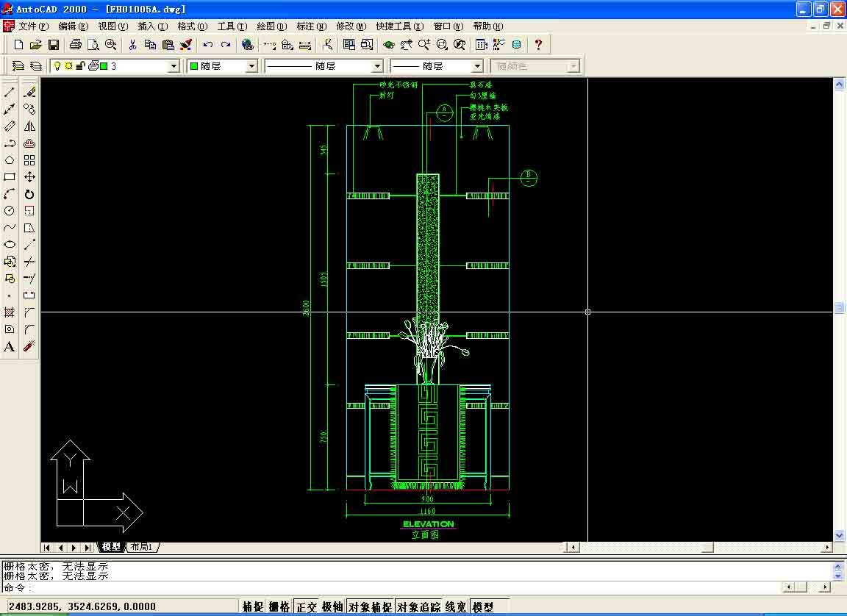Expand the color control dropdown 随层
This screenshot has height=616, width=847.
point(251,66)
